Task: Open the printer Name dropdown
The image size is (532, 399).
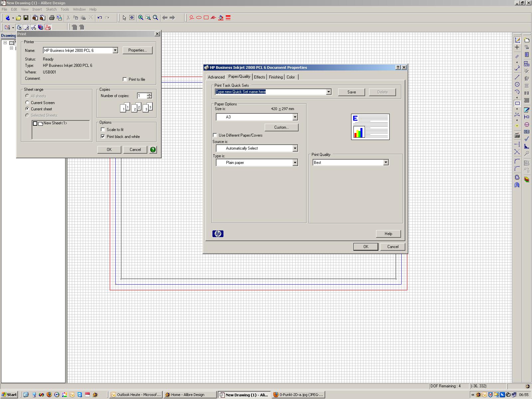Action: coord(115,51)
